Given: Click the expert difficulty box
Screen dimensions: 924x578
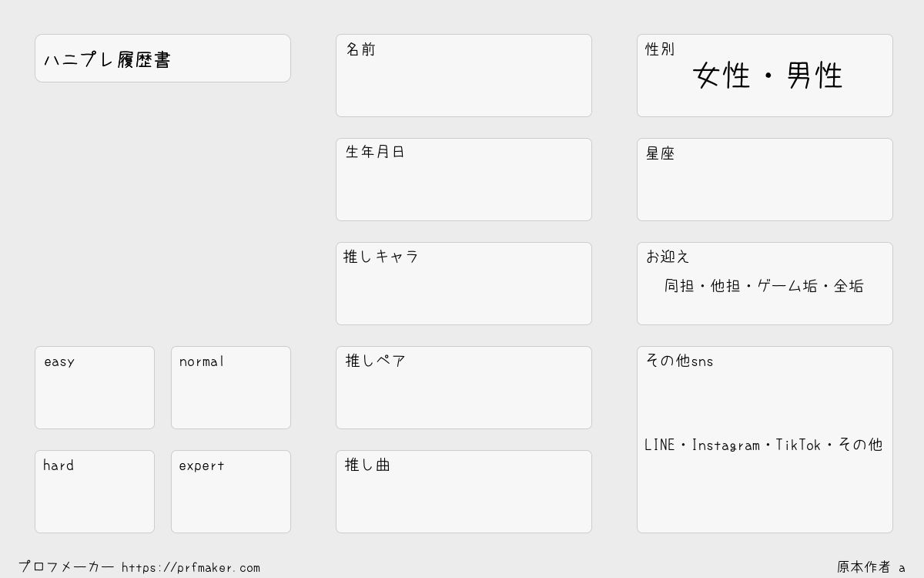Looking at the screenshot, I should [x=231, y=492].
